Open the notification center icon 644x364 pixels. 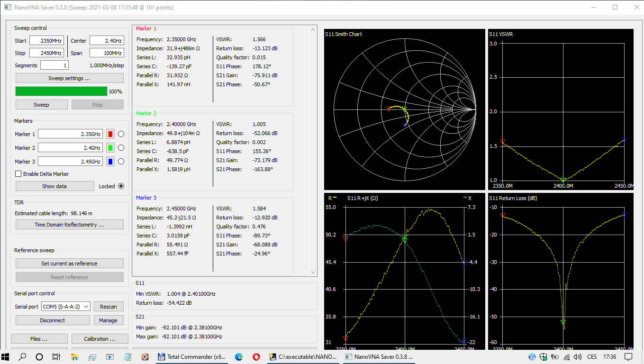[628, 356]
